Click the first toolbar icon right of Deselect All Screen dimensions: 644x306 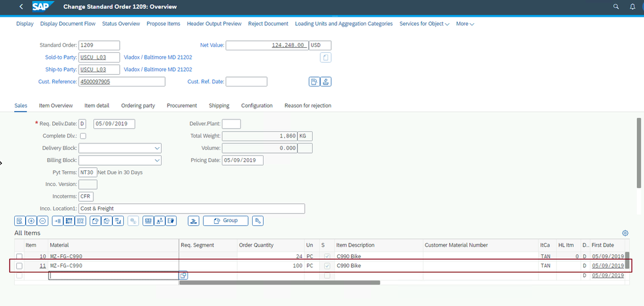click(95, 221)
